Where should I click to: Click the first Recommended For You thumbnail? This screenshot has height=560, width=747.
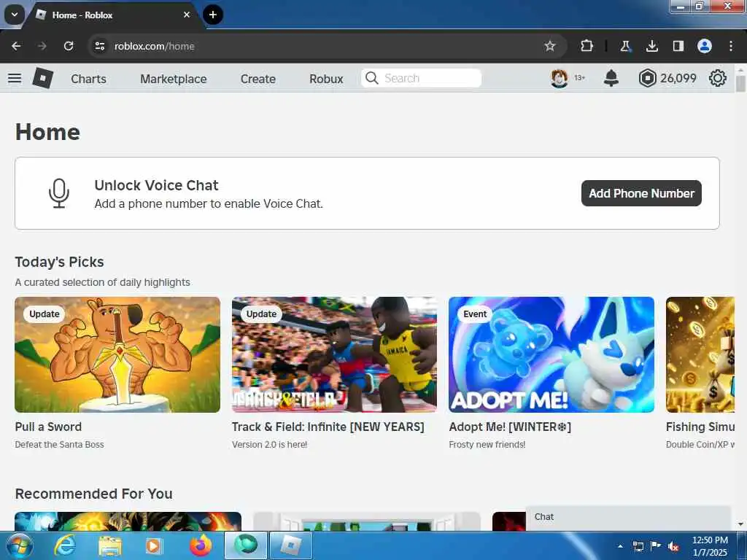tap(128, 521)
